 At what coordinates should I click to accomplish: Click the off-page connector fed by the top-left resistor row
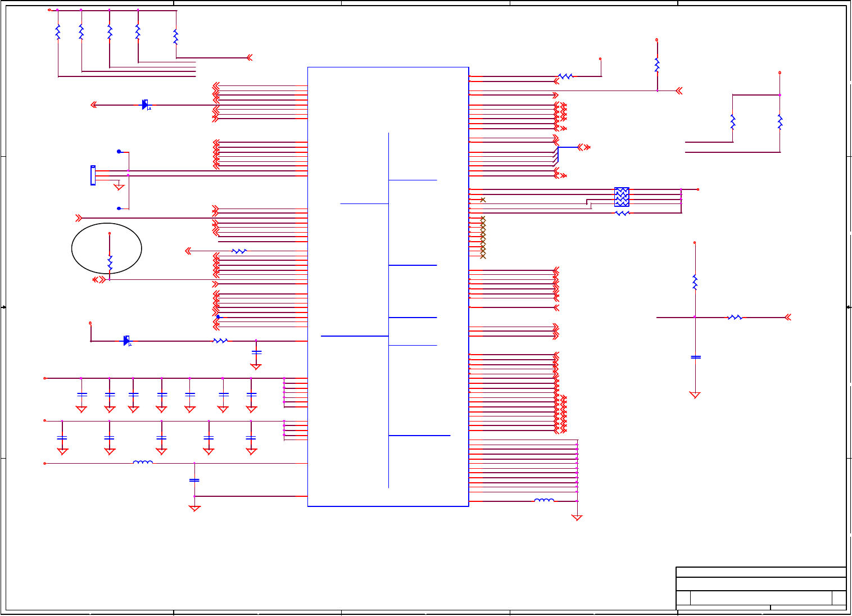250,57
